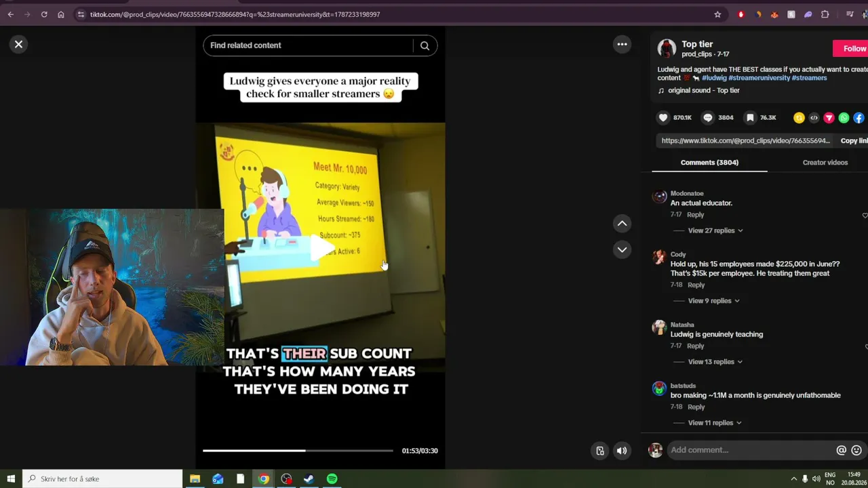This screenshot has width=868, height=488.
Task: Open Steam from the taskbar
Action: coord(309,479)
